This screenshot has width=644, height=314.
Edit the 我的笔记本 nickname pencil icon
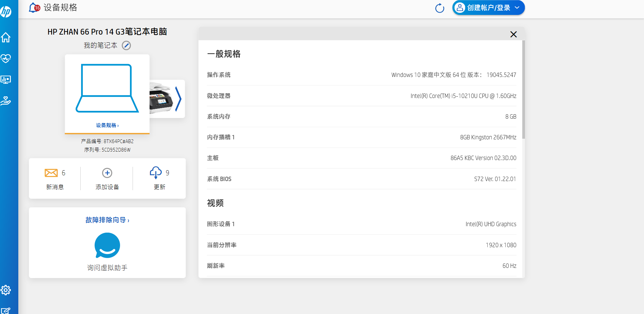point(126,45)
